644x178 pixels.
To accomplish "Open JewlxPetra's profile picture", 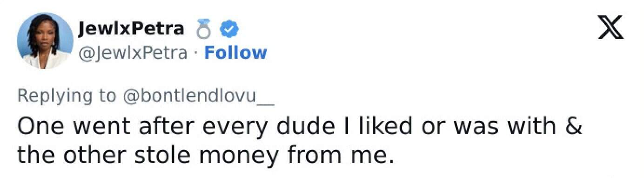I will click(44, 41).
